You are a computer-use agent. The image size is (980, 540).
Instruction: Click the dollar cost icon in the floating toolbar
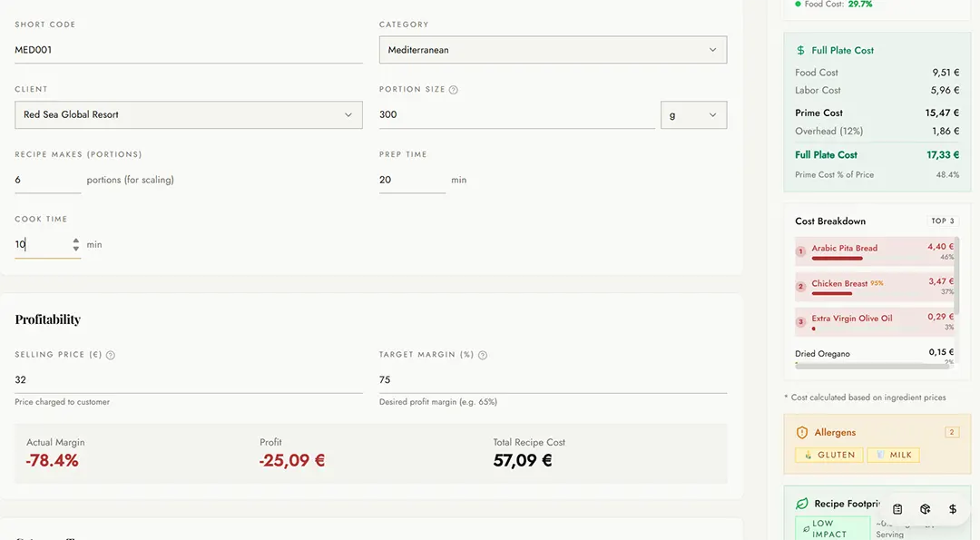point(952,508)
